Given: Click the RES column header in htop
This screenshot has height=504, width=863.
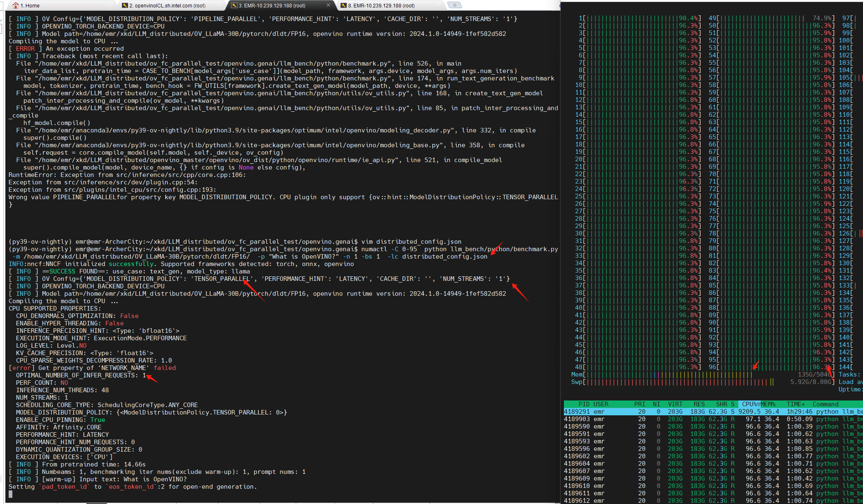Looking at the screenshot, I should click(699, 404).
